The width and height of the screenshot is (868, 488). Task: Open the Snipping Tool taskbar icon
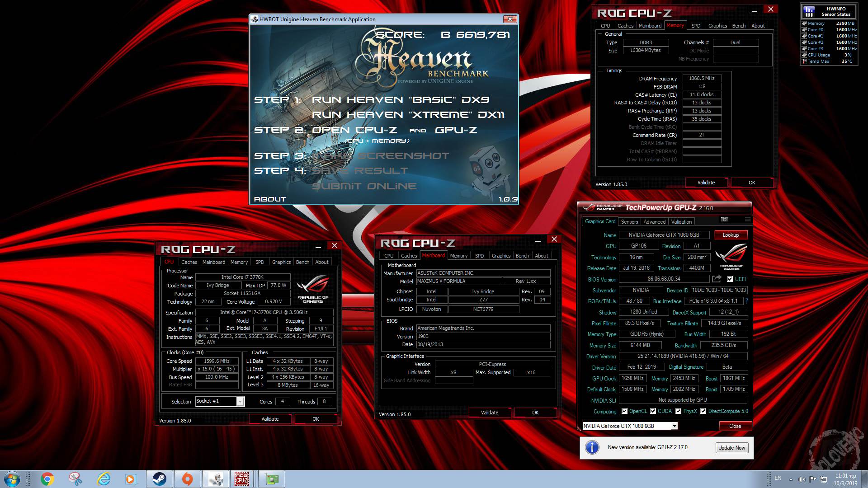pos(75,479)
